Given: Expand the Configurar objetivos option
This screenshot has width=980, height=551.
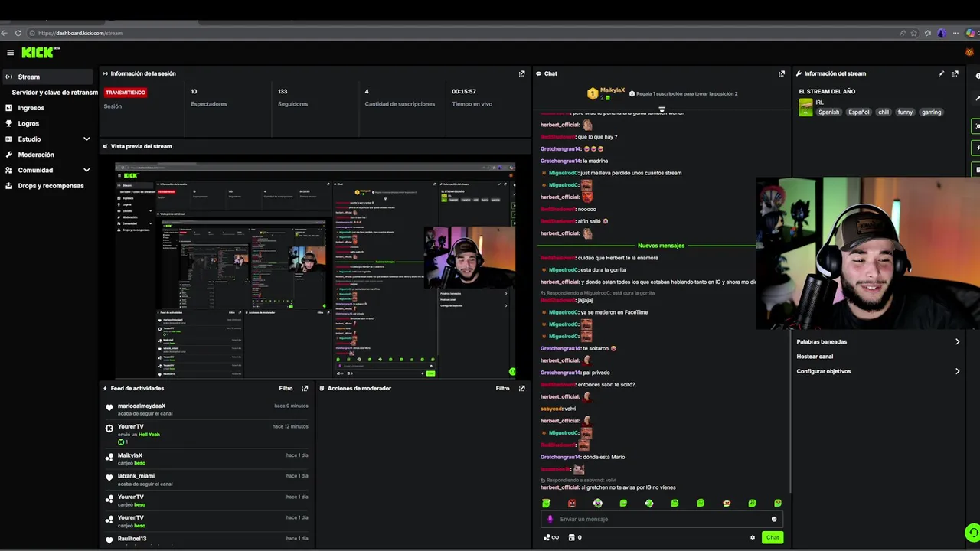Looking at the screenshot, I should (x=877, y=371).
